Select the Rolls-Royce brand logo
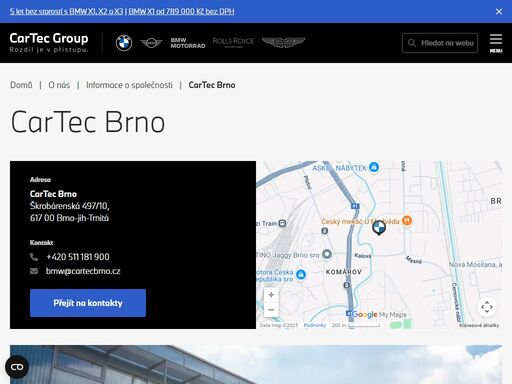Viewport: 512px width, 384px height. tap(233, 42)
